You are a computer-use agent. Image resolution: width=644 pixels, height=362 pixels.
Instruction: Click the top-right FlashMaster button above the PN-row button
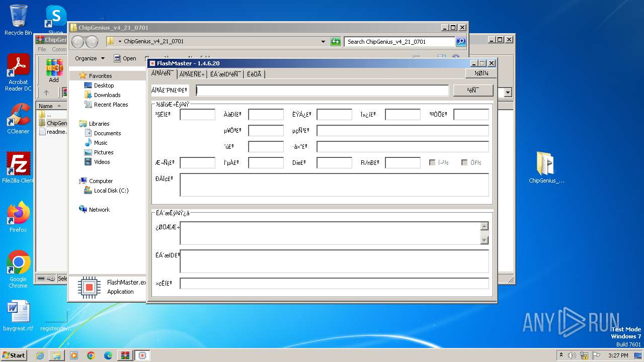[481, 73]
